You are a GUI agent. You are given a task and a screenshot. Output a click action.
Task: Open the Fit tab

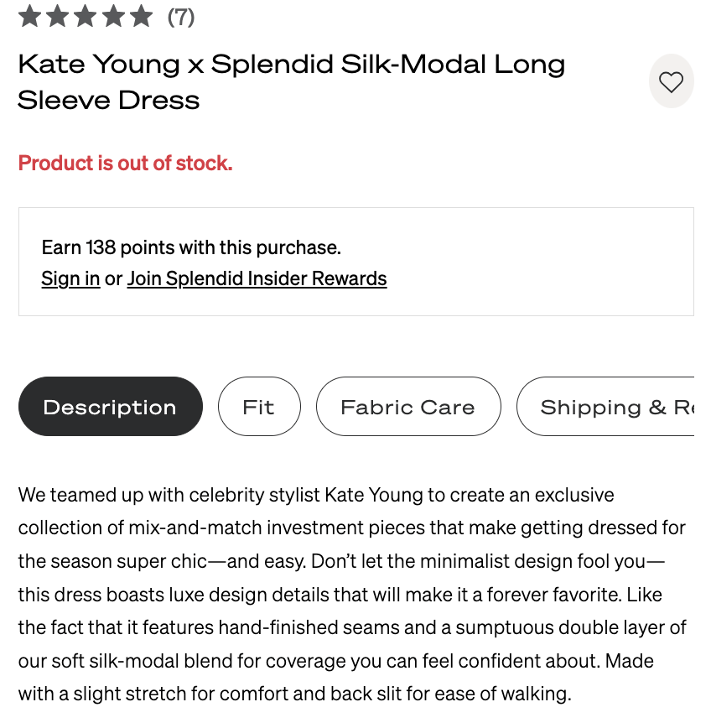pos(258,407)
